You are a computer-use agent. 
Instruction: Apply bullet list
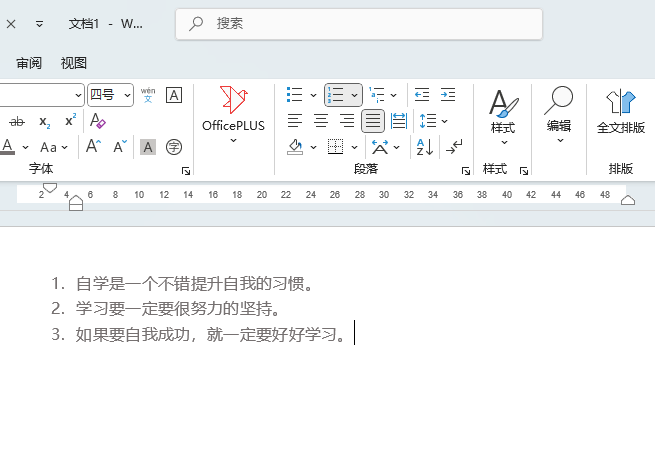pos(294,95)
